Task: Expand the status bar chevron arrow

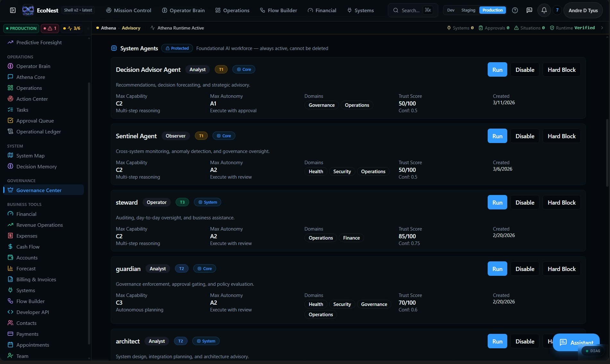Action: (602, 28)
